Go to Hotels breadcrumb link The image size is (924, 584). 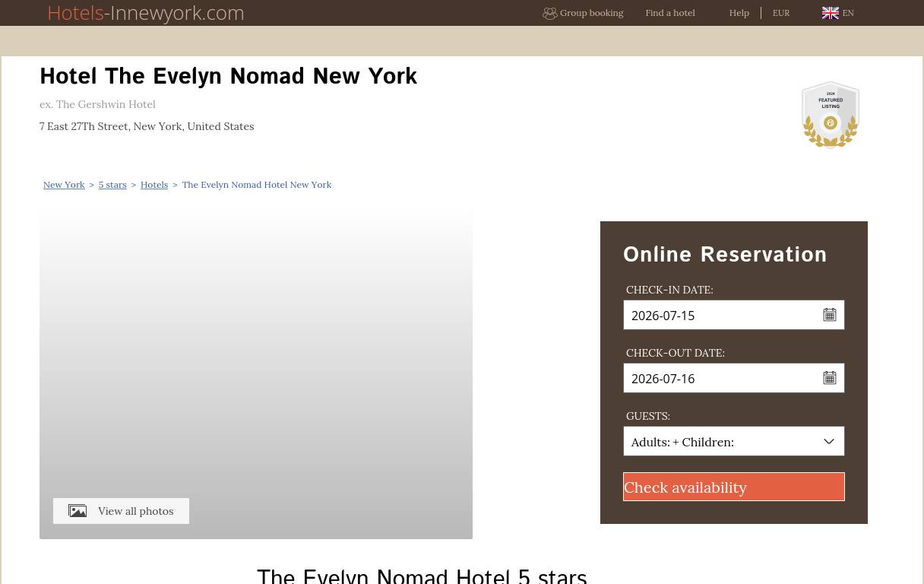point(153,185)
